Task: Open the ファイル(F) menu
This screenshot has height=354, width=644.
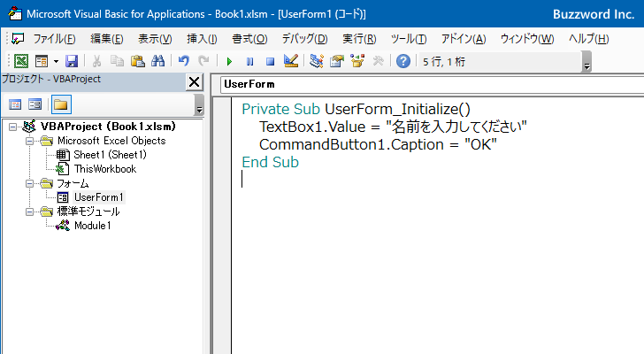Action: coord(54,39)
